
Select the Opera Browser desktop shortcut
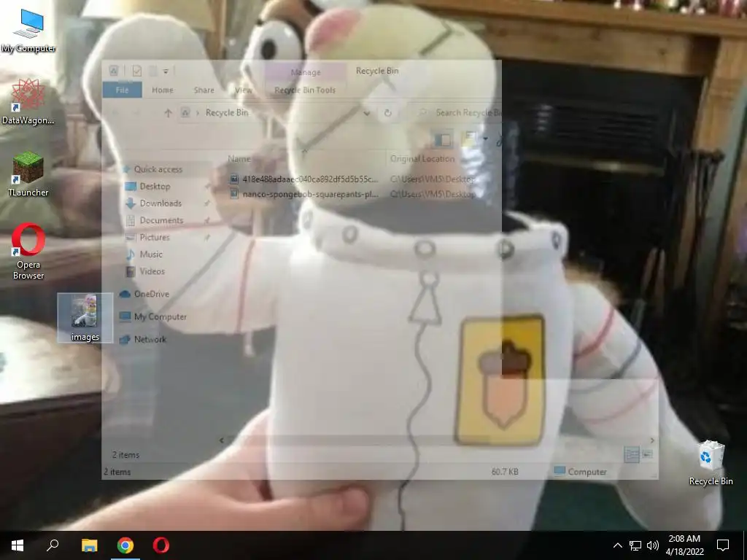click(x=28, y=252)
